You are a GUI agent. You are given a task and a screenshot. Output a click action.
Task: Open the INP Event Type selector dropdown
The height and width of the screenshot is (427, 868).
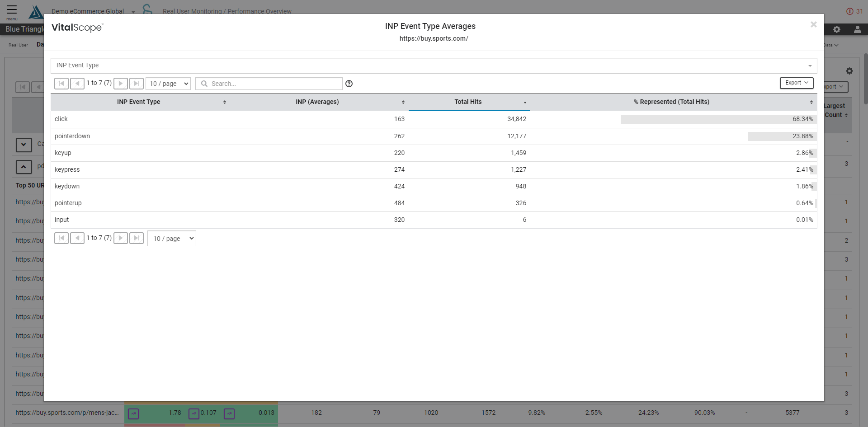point(434,66)
